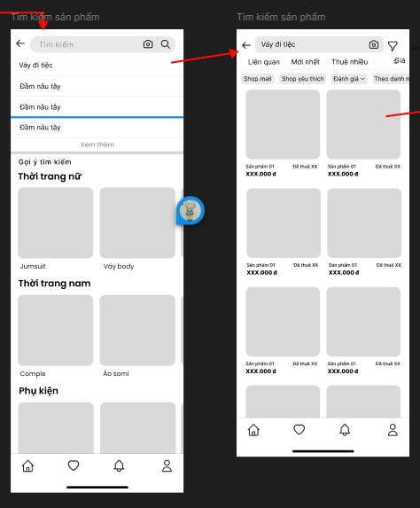Screen dimensions: 420x508
Task: Toggle the Shop yêu thích filter chip
Action: [302, 79]
